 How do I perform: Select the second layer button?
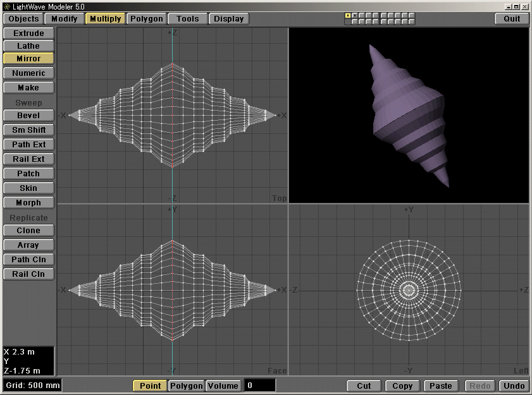354,15
